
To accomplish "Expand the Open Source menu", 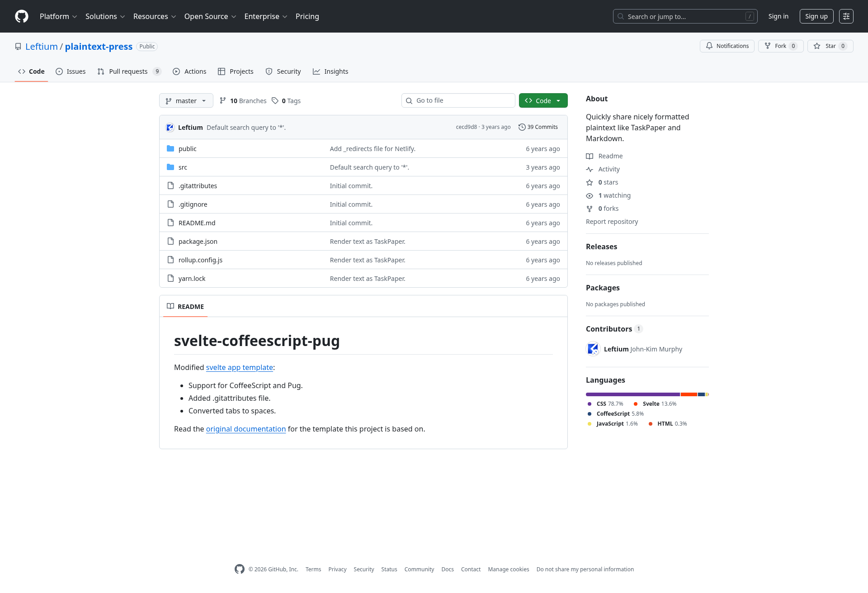I will 210,16.
